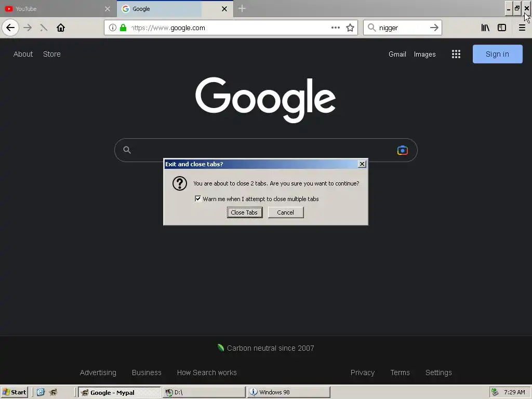Click the blue quick launch icon beside Start
This screenshot has height=399, width=532.
[41, 392]
